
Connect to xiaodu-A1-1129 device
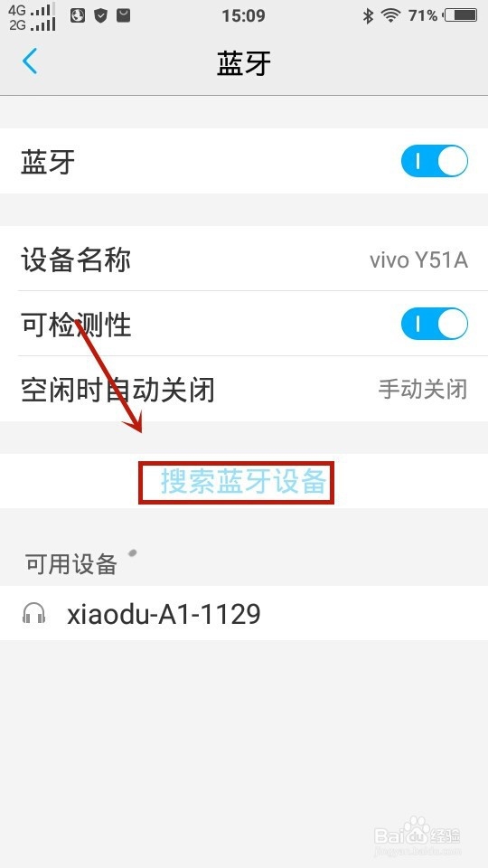(244, 613)
